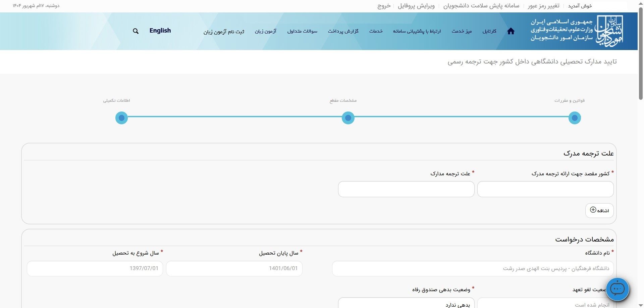644x308 pixels.
Task: Click the نام دانشگاه input field
Action: 472,269
